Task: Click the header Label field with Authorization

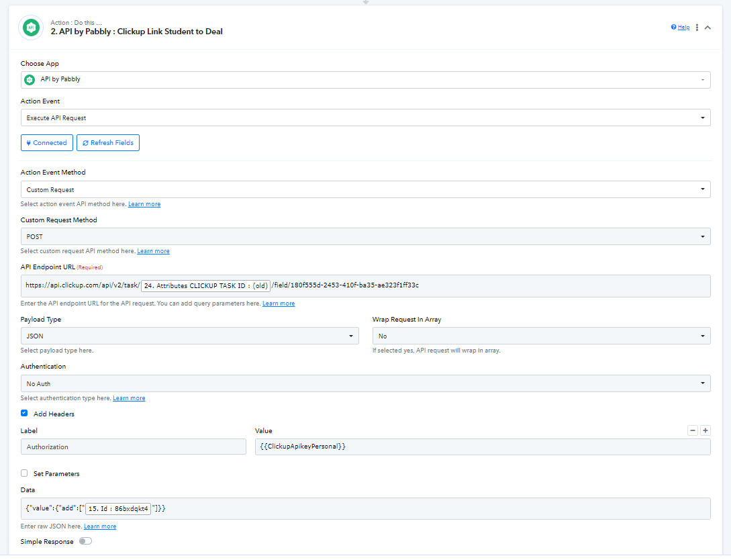Action: [134, 447]
